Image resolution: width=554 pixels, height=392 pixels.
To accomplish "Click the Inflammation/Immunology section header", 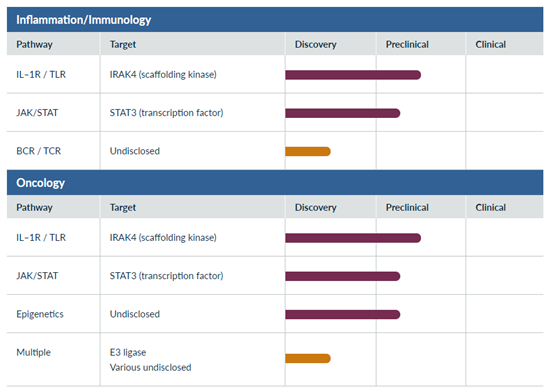I will point(275,20).
